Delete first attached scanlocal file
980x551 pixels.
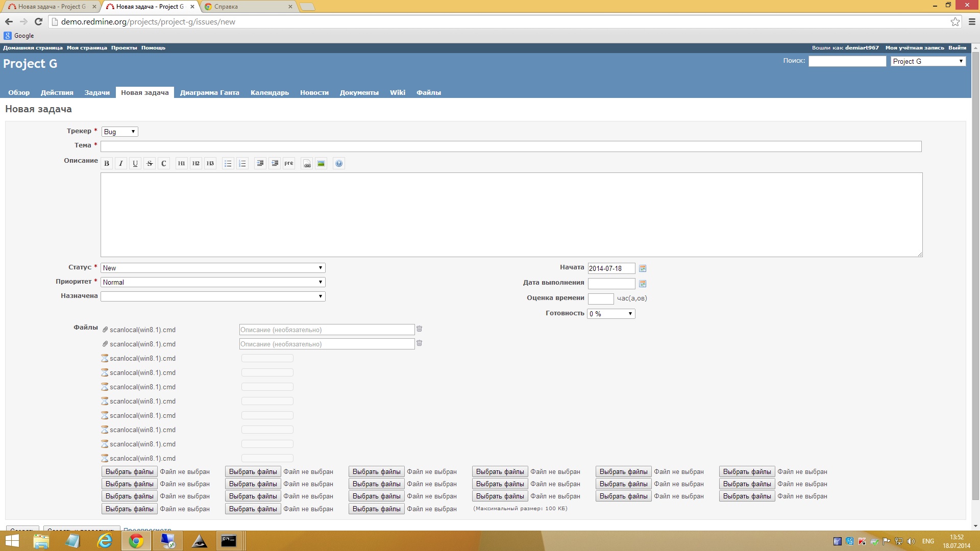tap(419, 329)
